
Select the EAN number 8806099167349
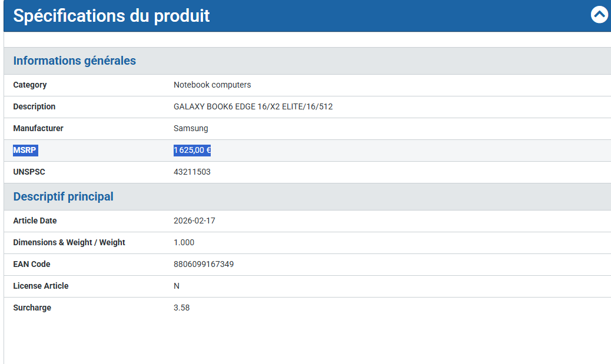(x=204, y=265)
